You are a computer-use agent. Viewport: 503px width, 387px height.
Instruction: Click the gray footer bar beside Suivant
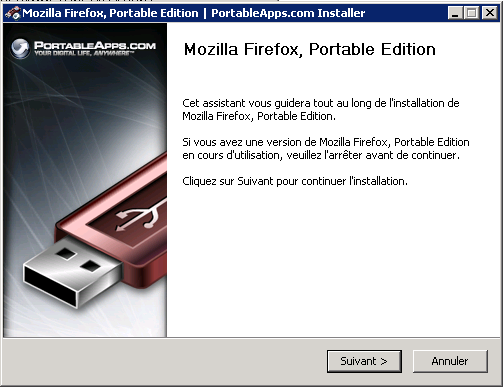tap(163, 361)
